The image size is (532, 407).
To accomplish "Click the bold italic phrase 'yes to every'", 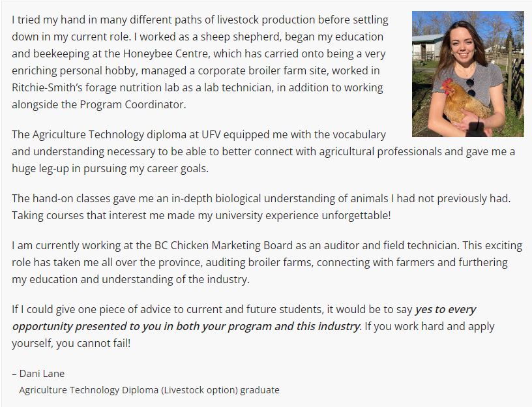I will point(445,310).
